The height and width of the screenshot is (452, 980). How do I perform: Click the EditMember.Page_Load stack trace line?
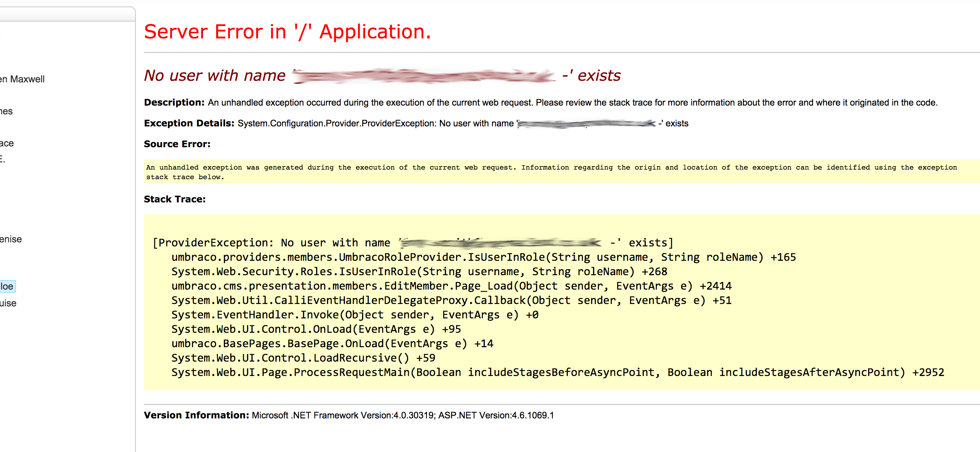point(452,286)
